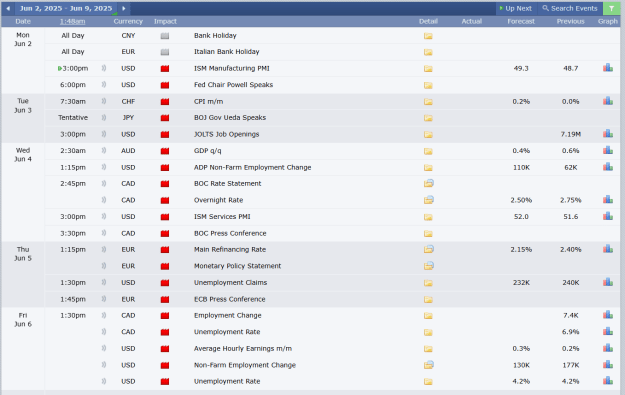Open detail folder for Non-Farm Employment Change
625x395 pixels.
(x=429, y=365)
